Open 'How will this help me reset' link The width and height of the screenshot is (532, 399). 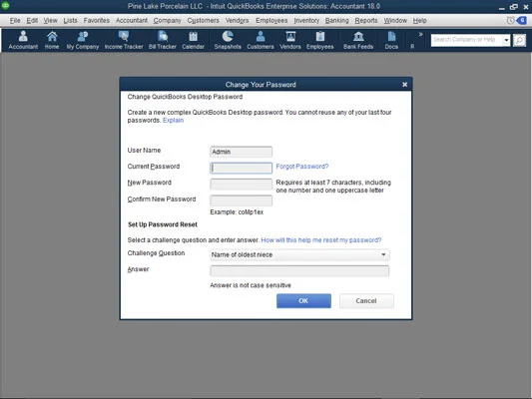pos(321,240)
